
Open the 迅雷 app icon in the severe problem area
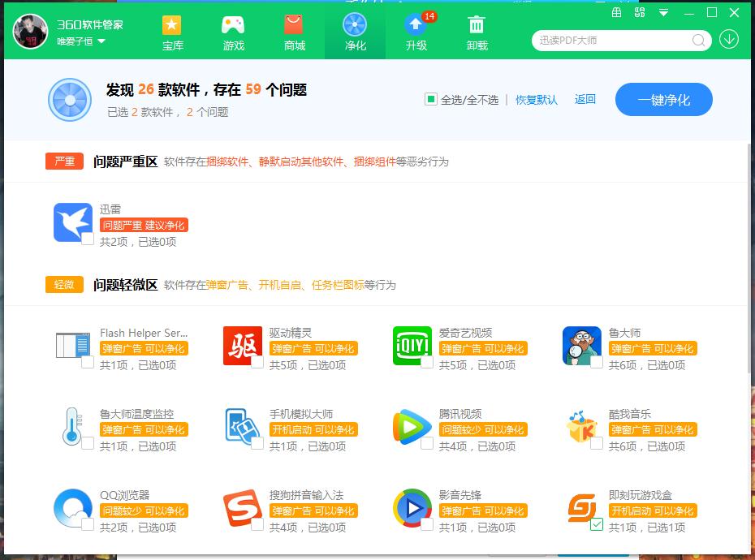click(72, 222)
